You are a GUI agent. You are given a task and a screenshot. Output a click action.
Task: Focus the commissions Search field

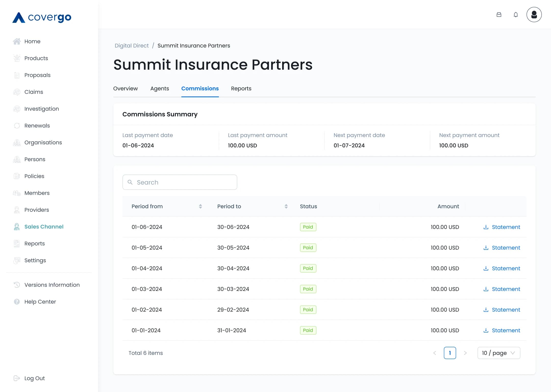(x=180, y=182)
